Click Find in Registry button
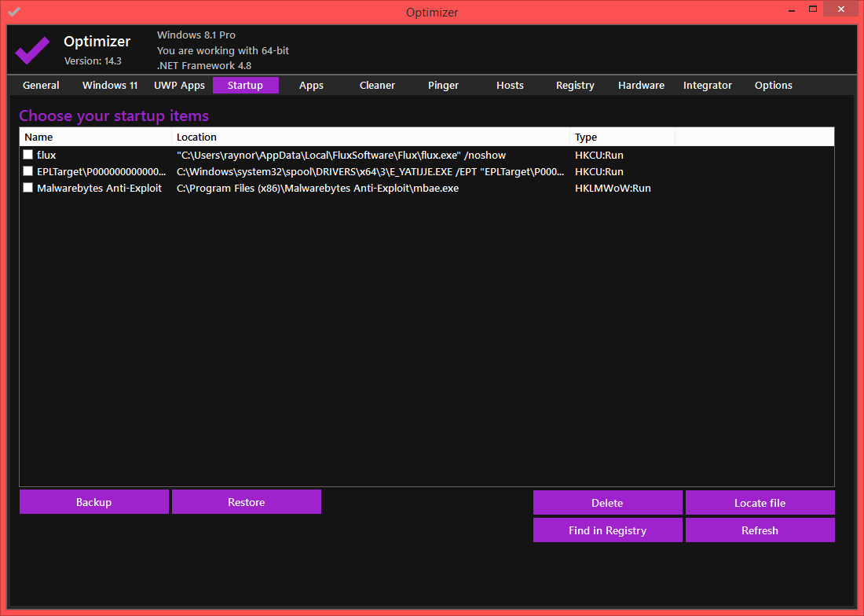Image resolution: width=864 pixels, height=616 pixels. point(607,530)
